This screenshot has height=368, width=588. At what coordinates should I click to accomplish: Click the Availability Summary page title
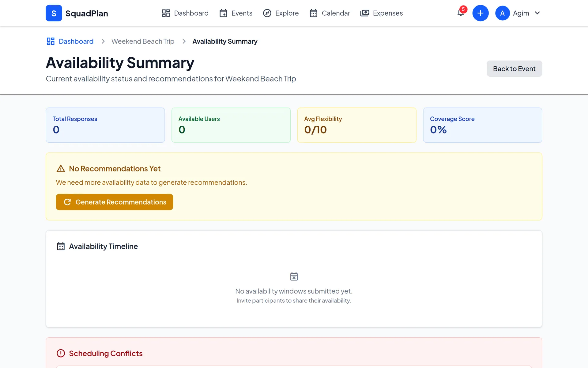pyautogui.click(x=120, y=63)
